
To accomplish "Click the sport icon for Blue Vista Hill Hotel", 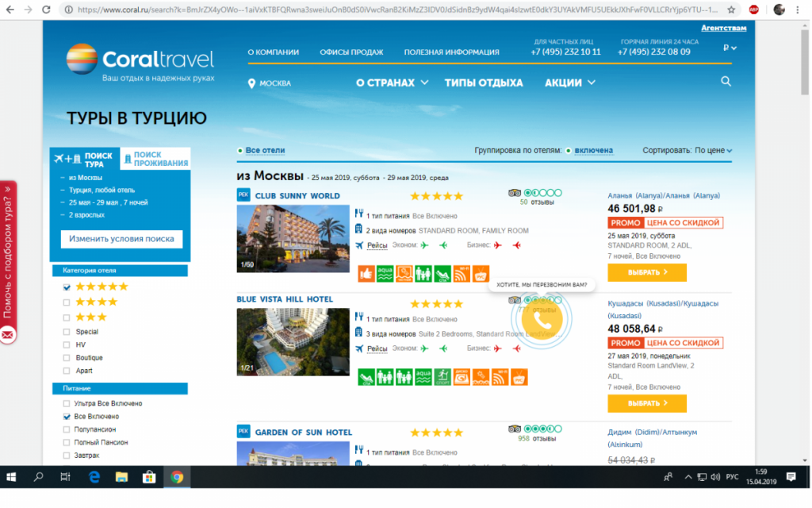I will pyautogui.click(x=442, y=377).
